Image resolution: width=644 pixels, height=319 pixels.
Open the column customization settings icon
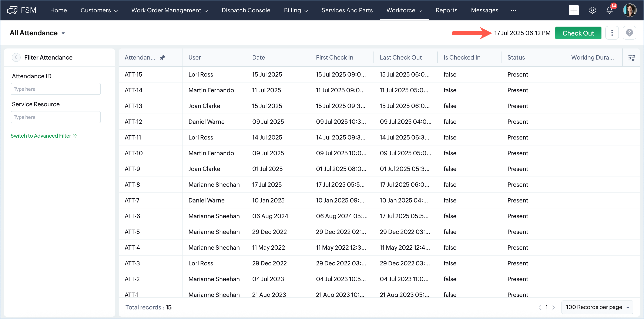(631, 58)
